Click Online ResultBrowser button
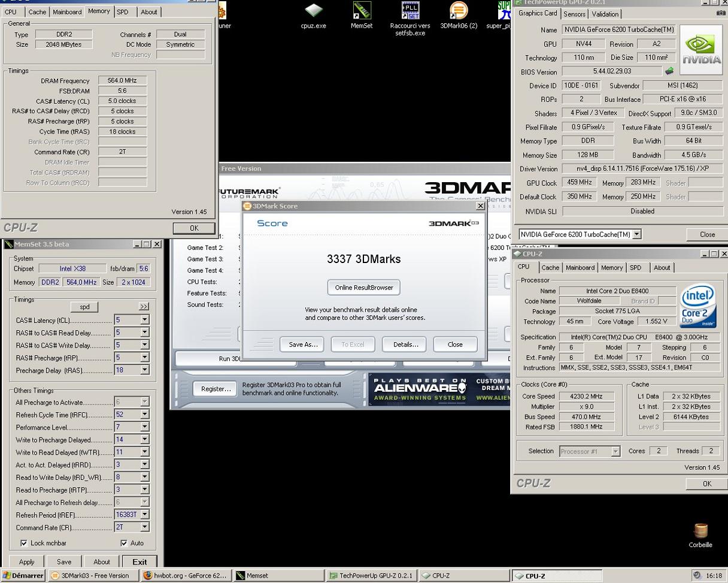Screen dimensions: 728x583 pyautogui.click(x=364, y=288)
